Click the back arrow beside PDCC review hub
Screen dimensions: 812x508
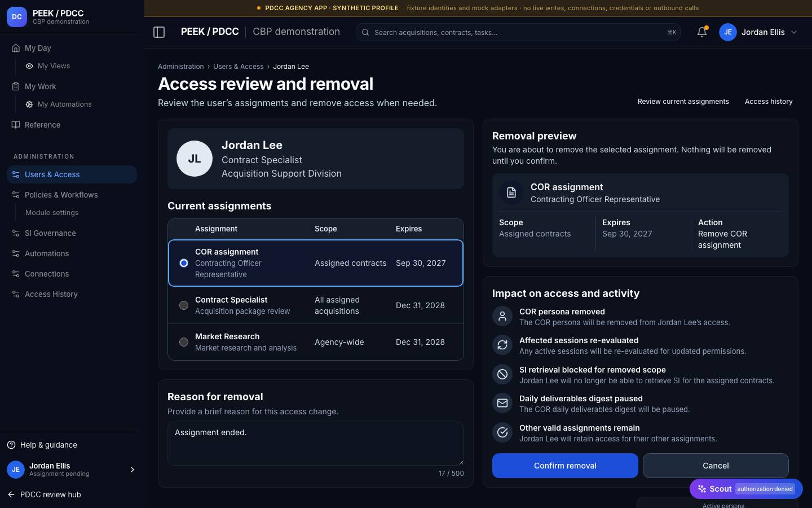point(11,494)
